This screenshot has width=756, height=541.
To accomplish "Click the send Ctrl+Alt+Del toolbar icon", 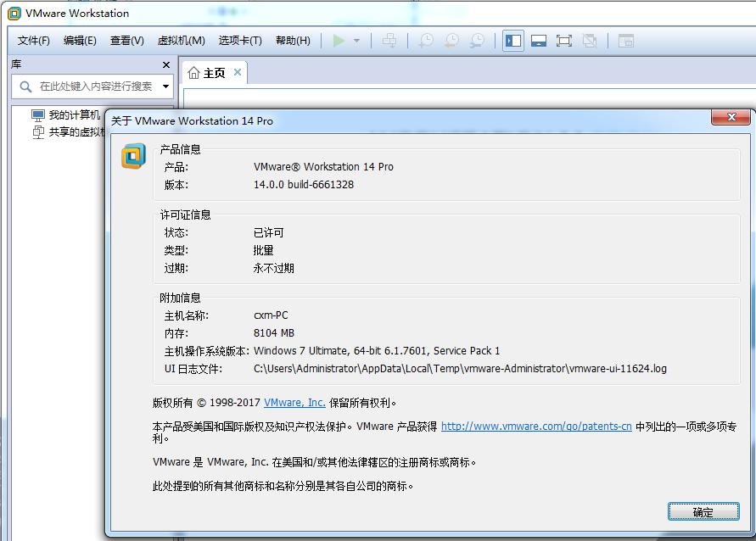I will (x=389, y=41).
